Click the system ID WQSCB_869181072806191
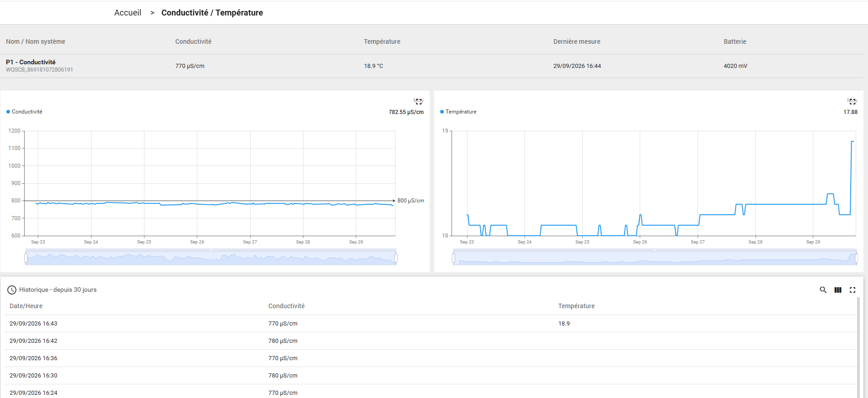Screen dimensions: 868x398 click(39, 70)
